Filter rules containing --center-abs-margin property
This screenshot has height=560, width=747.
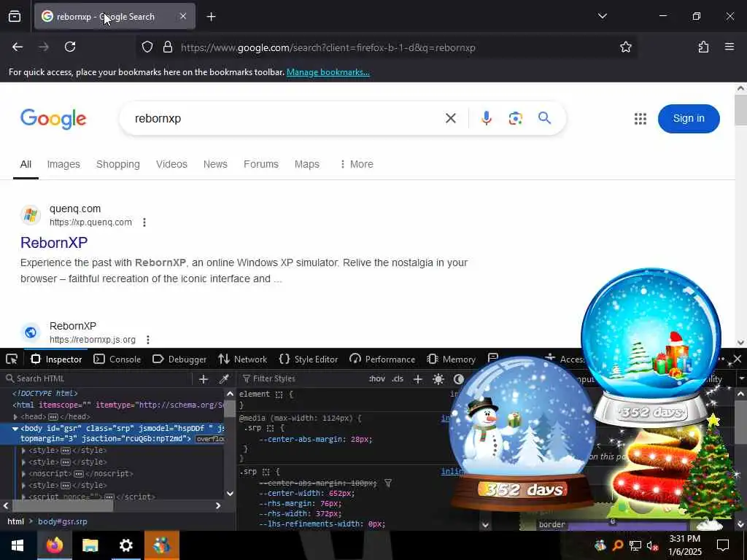coord(388,483)
